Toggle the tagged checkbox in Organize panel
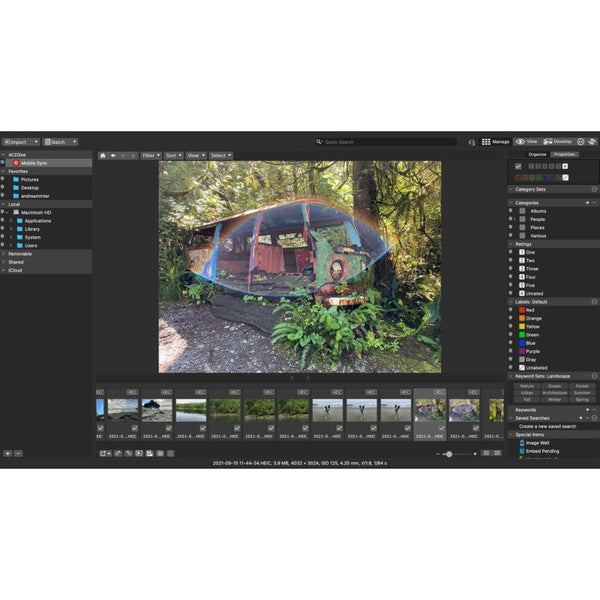 point(518,166)
